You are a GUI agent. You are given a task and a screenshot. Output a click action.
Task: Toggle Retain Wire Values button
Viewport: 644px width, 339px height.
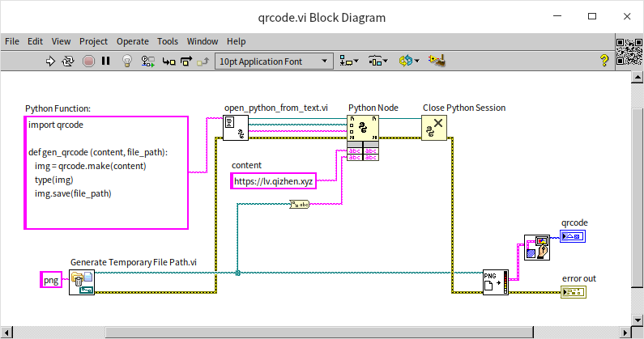pyautogui.click(x=147, y=61)
